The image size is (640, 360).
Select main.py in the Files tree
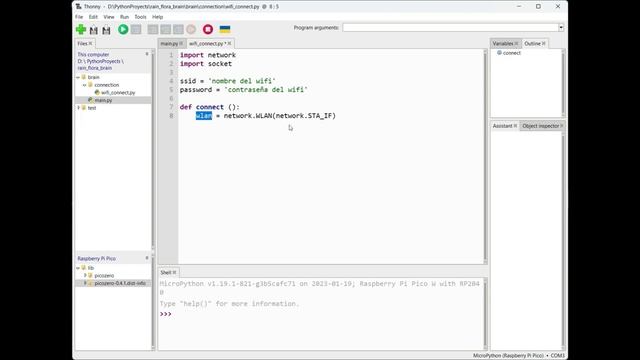point(103,100)
